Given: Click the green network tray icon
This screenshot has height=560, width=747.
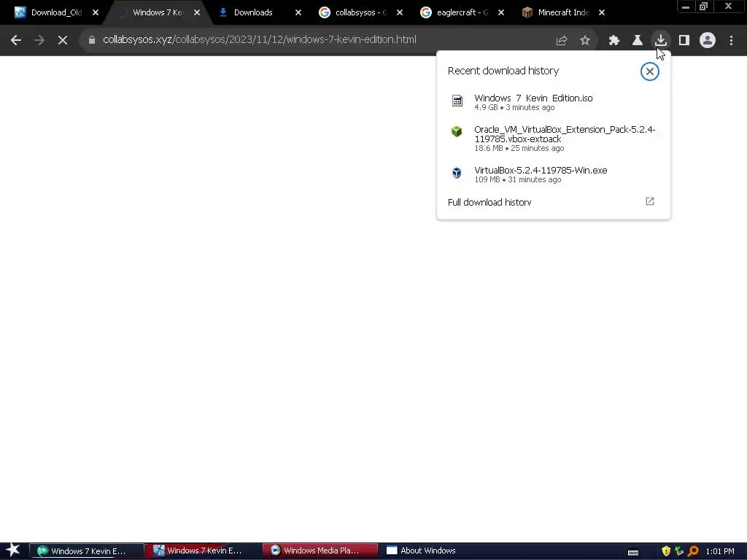Looking at the screenshot, I should coord(679,551).
